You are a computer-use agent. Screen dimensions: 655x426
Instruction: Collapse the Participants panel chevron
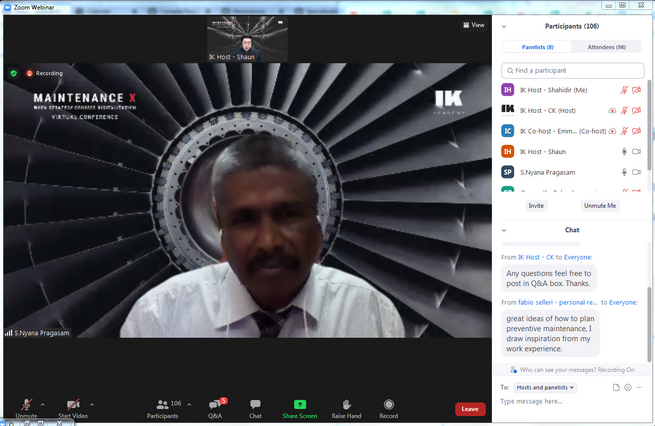(504, 26)
